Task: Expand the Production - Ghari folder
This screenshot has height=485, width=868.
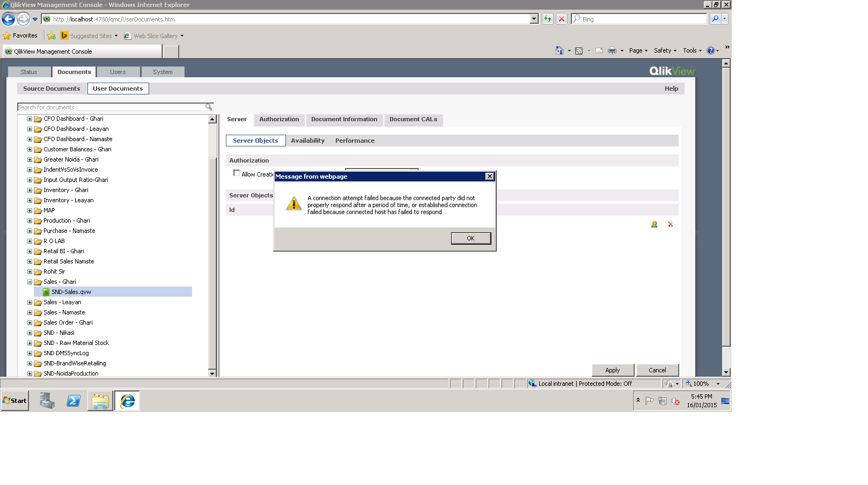Action: click(30, 221)
